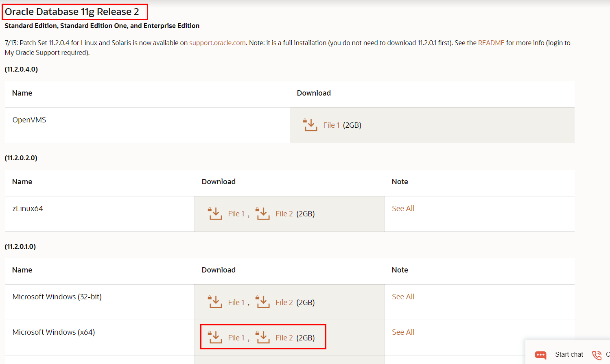The width and height of the screenshot is (610, 364).
Task: Click the (11.2.0.4.0) version label
Action: click(21, 69)
